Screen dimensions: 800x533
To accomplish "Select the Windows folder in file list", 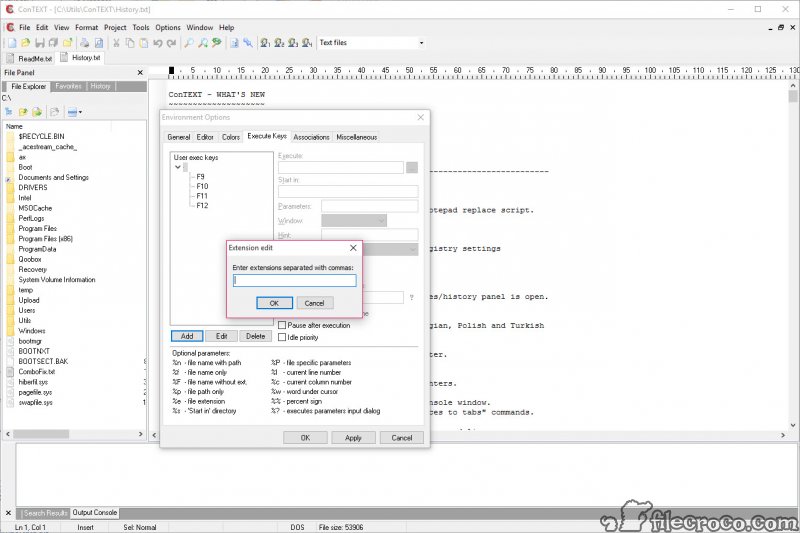I will tap(32, 331).
